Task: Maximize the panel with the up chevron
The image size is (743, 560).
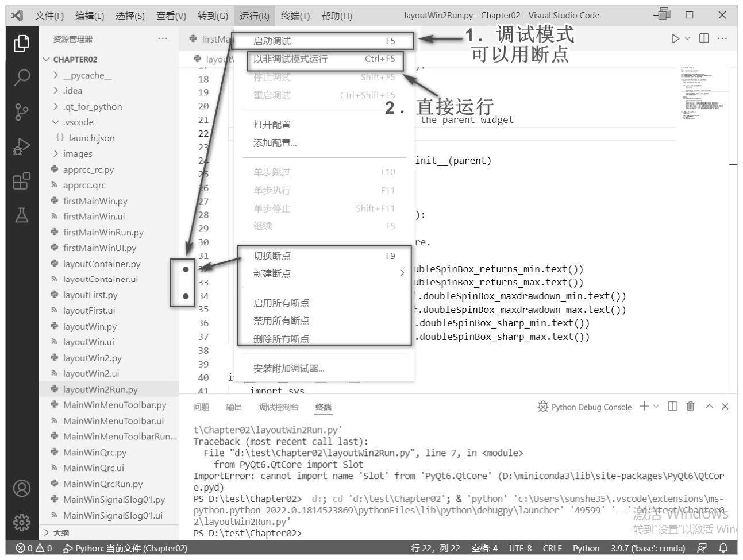Action: tap(709, 406)
